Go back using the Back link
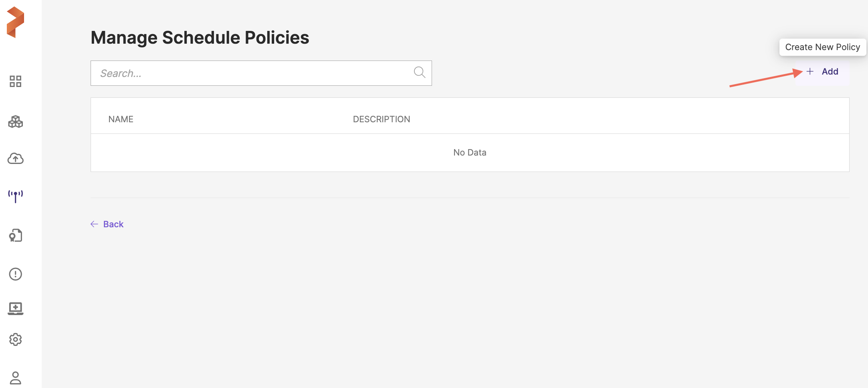This screenshot has height=388, width=868. (113, 224)
